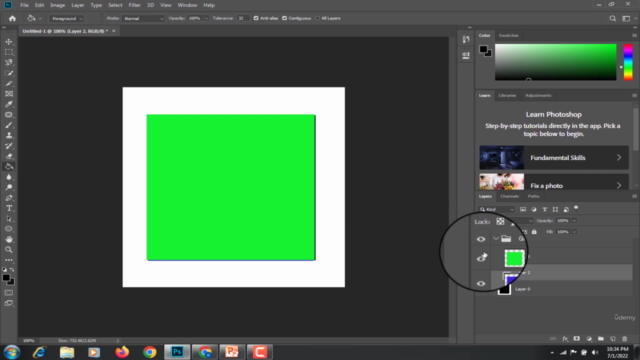The image size is (640, 360).
Task: Select the Brush tool
Action: [9, 125]
